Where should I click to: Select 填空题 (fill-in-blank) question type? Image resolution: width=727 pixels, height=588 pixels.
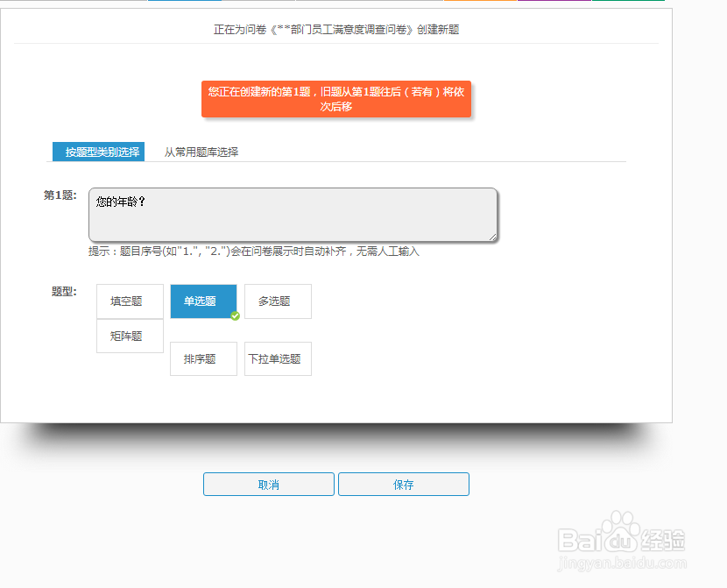tap(129, 301)
